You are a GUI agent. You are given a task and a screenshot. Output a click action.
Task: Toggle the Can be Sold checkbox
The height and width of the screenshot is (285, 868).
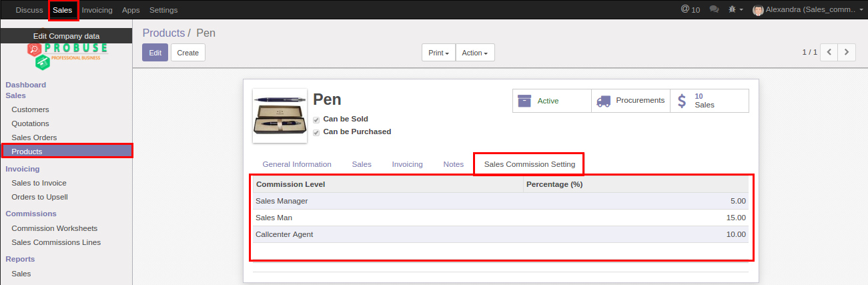[316, 119]
